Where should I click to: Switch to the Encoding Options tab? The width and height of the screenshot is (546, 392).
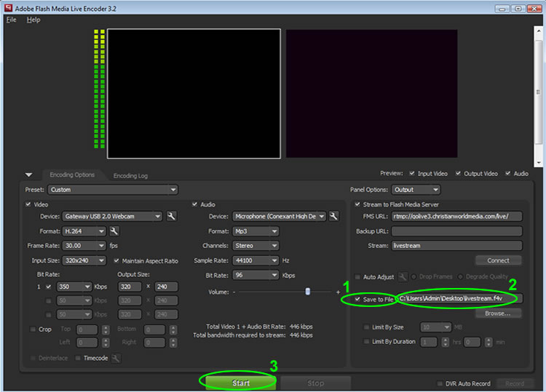pos(72,175)
